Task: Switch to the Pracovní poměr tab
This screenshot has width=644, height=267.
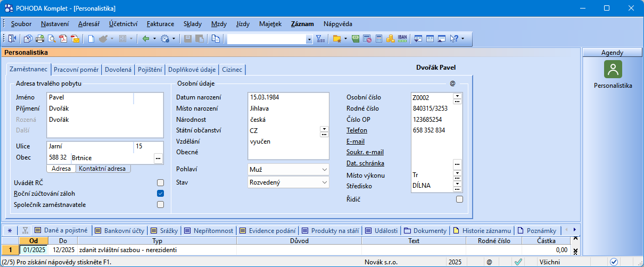Action: pyautogui.click(x=76, y=69)
